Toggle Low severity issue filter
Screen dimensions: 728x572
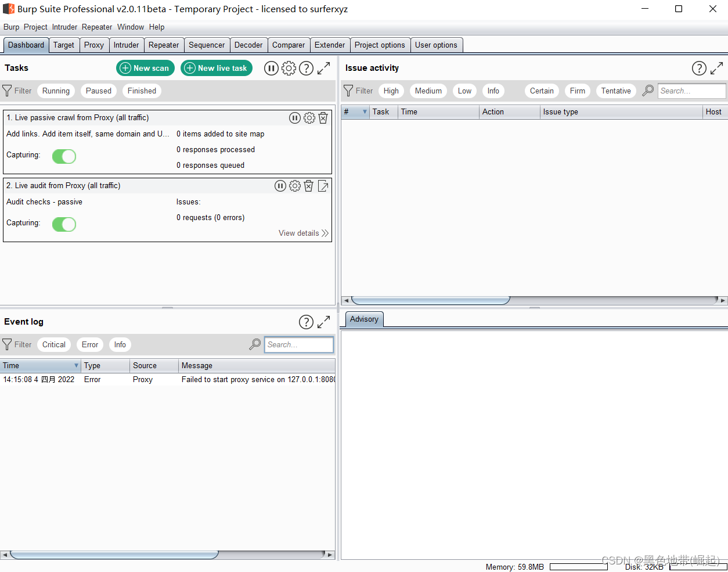[464, 91]
